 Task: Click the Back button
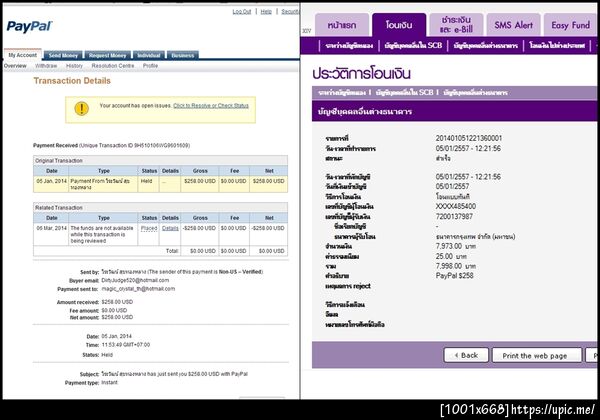click(466, 355)
